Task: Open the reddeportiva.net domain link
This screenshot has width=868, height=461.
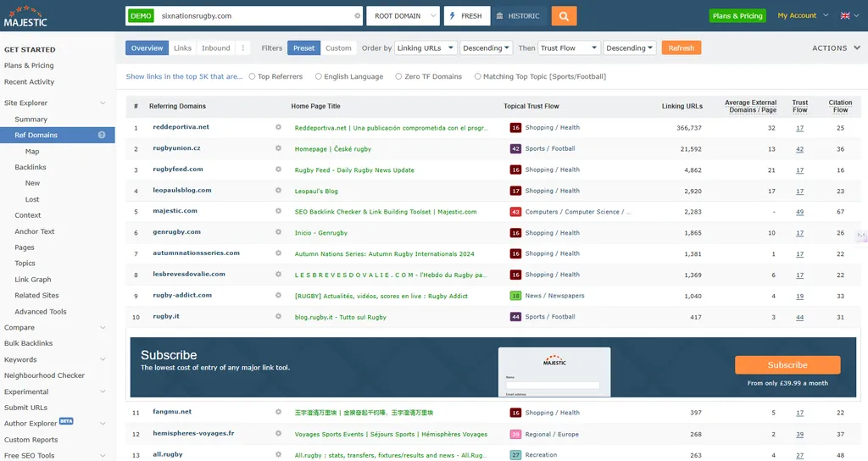Action: tap(181, 127)
